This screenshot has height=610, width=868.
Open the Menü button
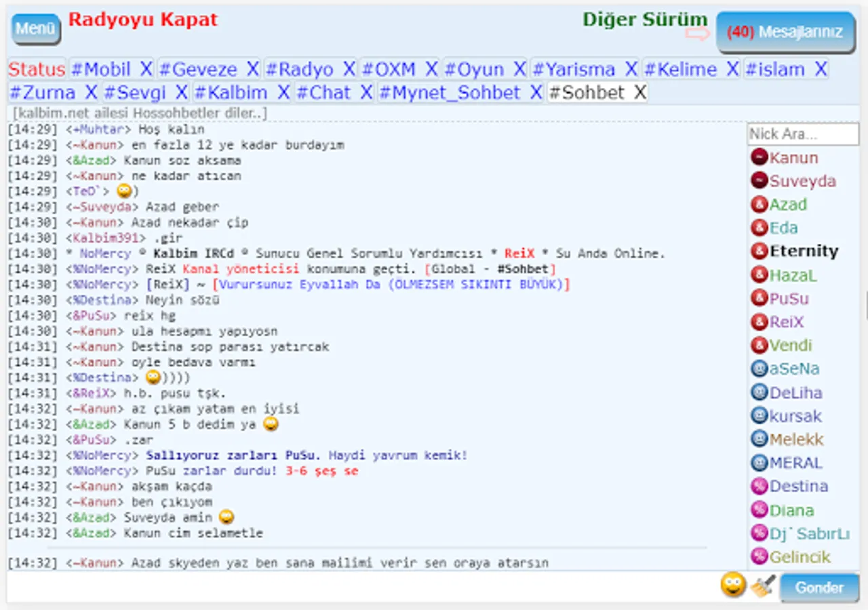[x=35, y=29]
